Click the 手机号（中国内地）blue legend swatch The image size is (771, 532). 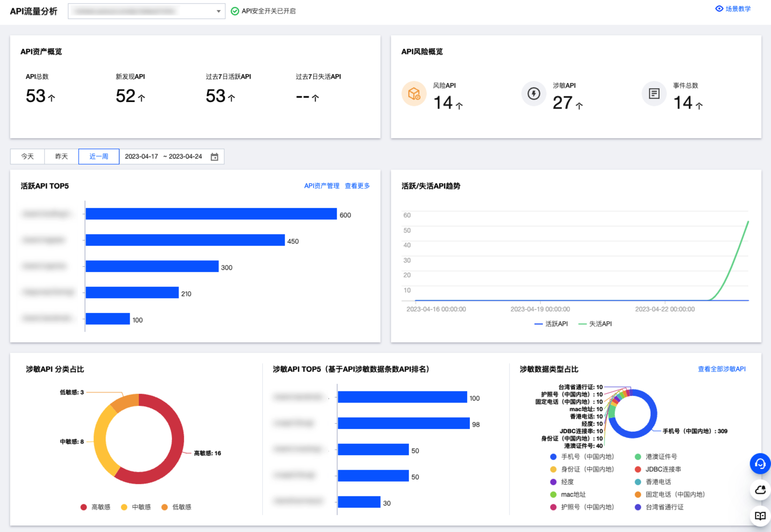(x=553, y=457)
